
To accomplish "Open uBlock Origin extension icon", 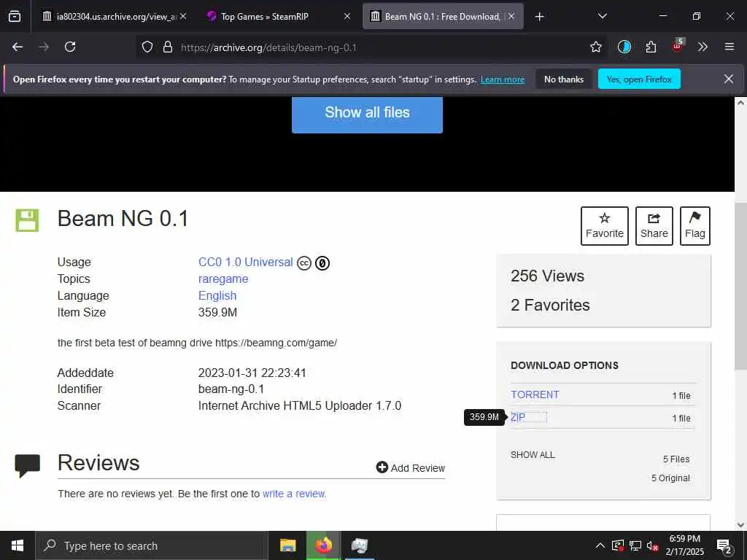I will pyautogui.click(x=678, y=46).
